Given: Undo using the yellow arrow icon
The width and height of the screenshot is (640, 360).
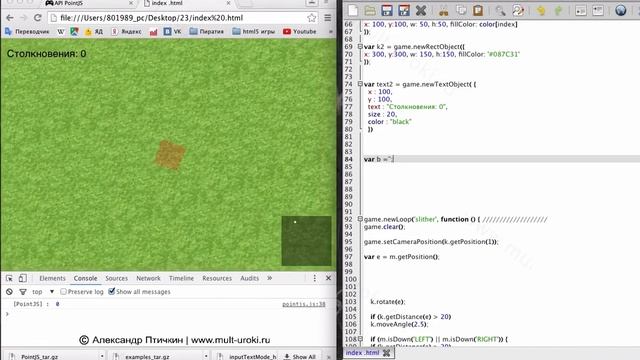Looking at the screenshot, I should pos(541,10).
